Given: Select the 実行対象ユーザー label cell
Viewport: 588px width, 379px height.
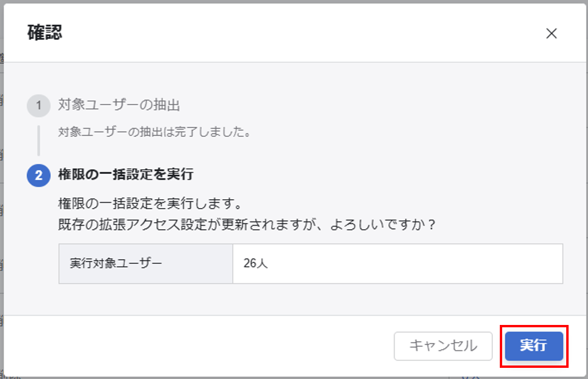Looking at the screenshot, I should (x=146, y=264).
